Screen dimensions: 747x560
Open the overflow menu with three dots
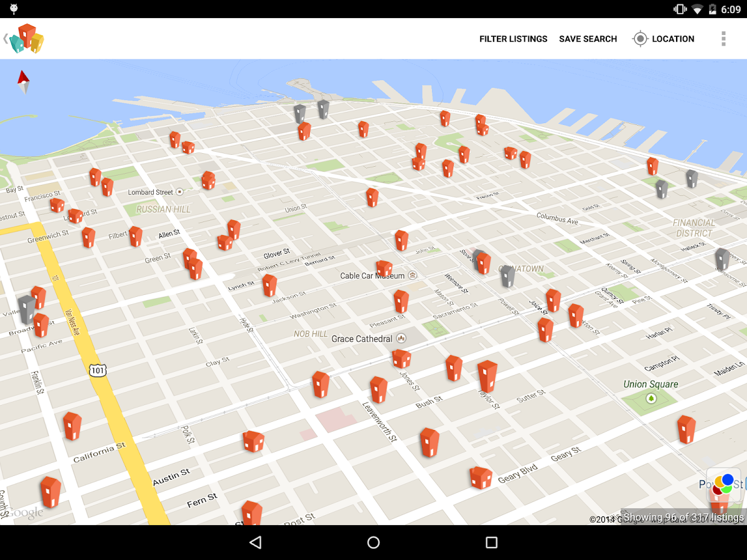click(x=723, y=39)
